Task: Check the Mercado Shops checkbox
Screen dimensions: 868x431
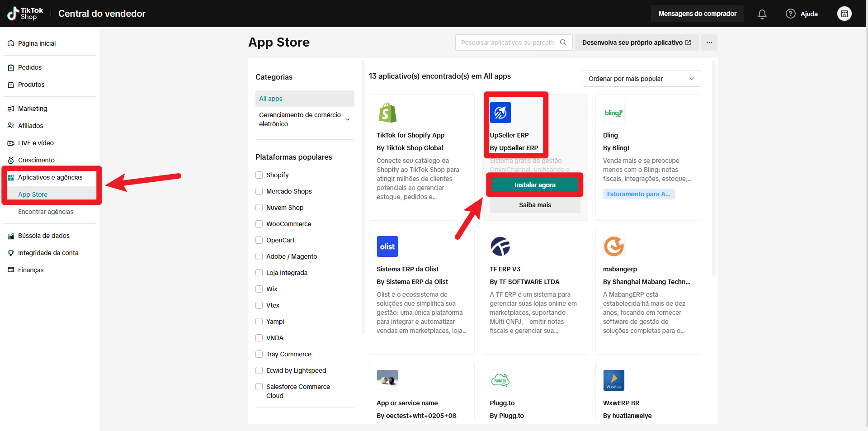Action: click(x=259, y=191)
